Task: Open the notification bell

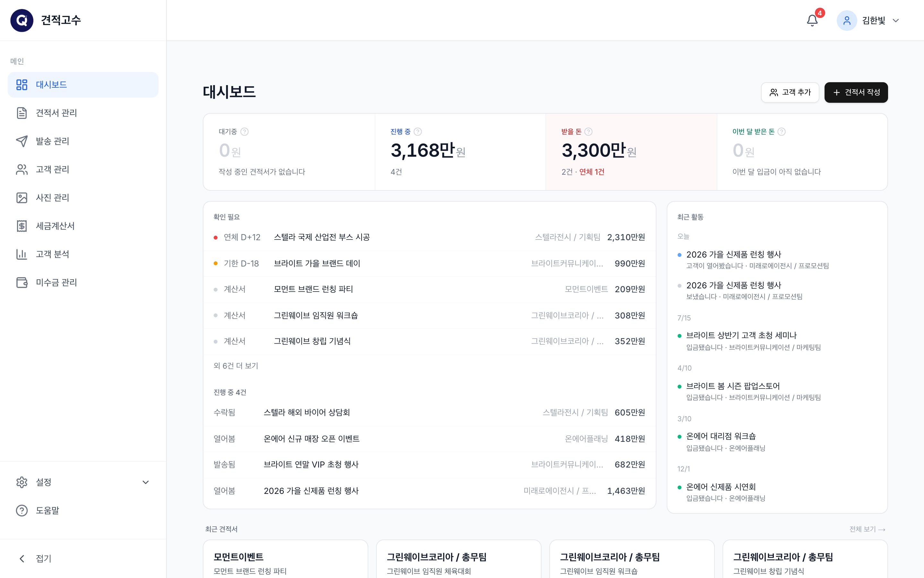Action: click(x=812, y=20)
